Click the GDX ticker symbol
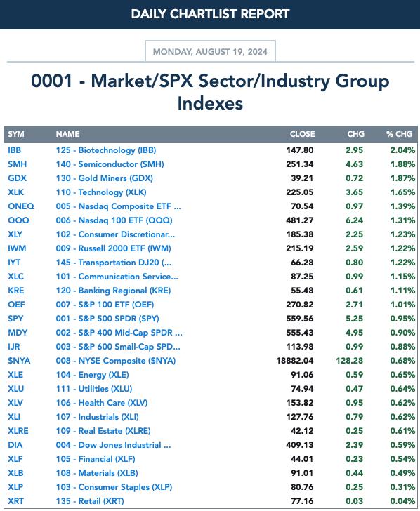The width and height of the screenshot is (420, 511). click(x=18, y=178)
